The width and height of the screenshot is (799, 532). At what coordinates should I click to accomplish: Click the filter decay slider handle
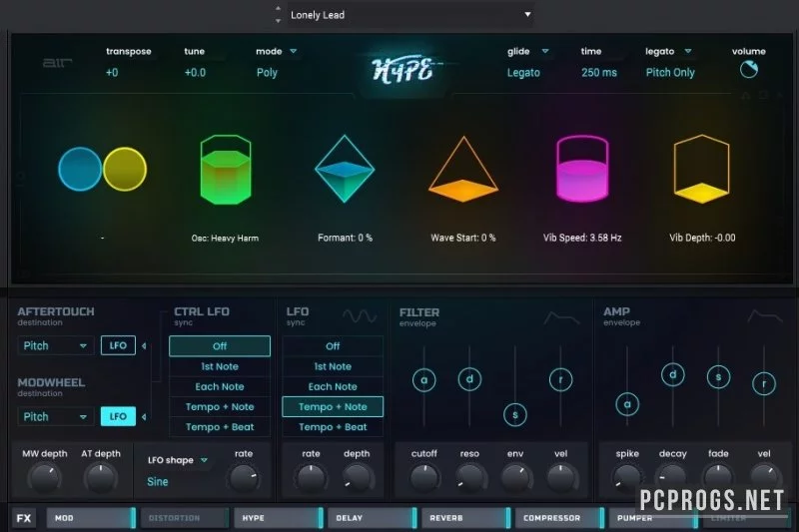pos(469,379)
